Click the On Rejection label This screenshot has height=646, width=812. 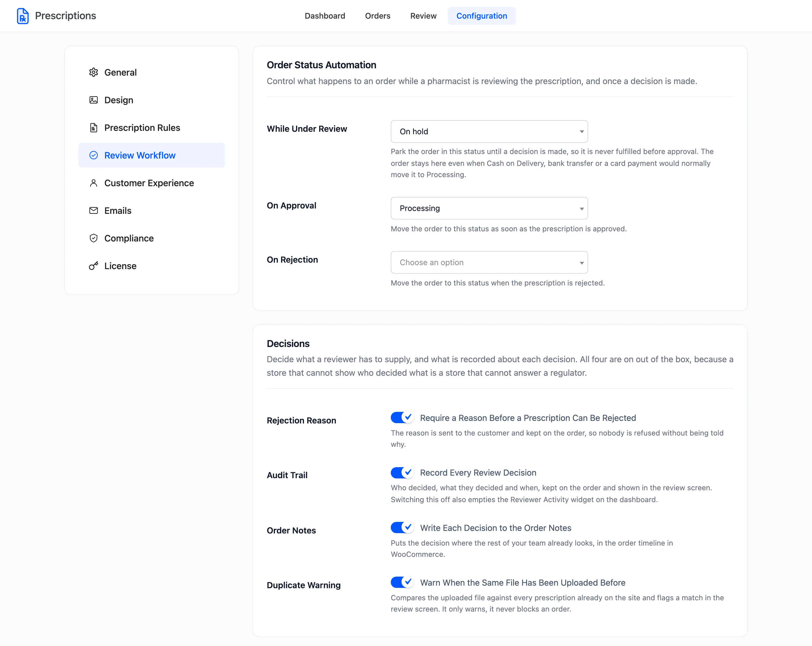click(292, 260)
